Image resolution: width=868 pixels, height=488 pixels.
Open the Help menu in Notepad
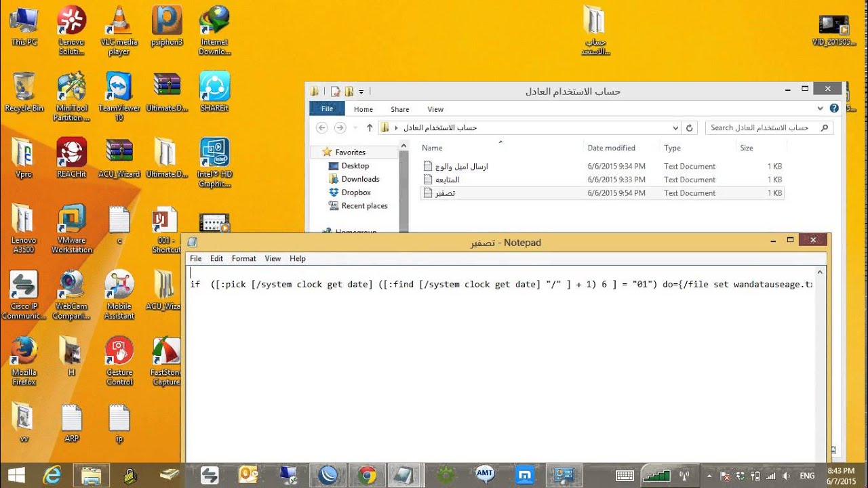pos(298,258)
